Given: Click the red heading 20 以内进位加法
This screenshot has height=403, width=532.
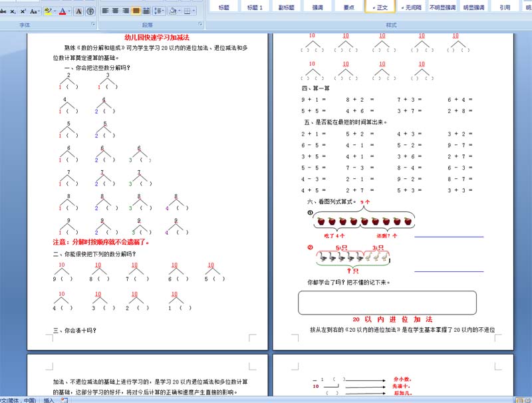Looking at the screenshot, I should [x=392, y=320].
